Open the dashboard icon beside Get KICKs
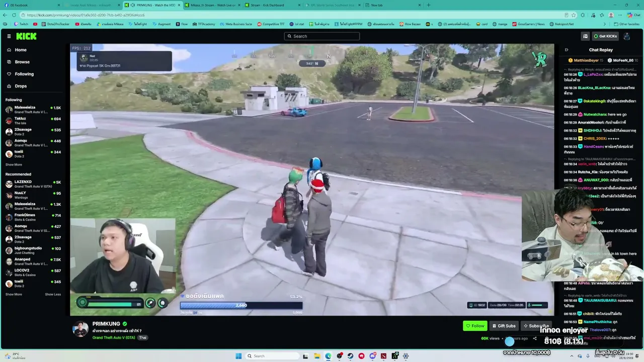This screenshot has width=644, height=362. [585, 36]
